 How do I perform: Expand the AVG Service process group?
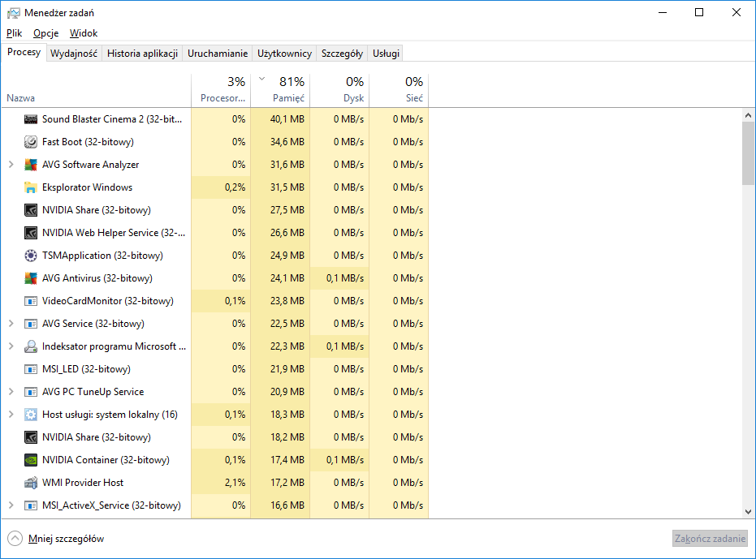pos(11,324)
